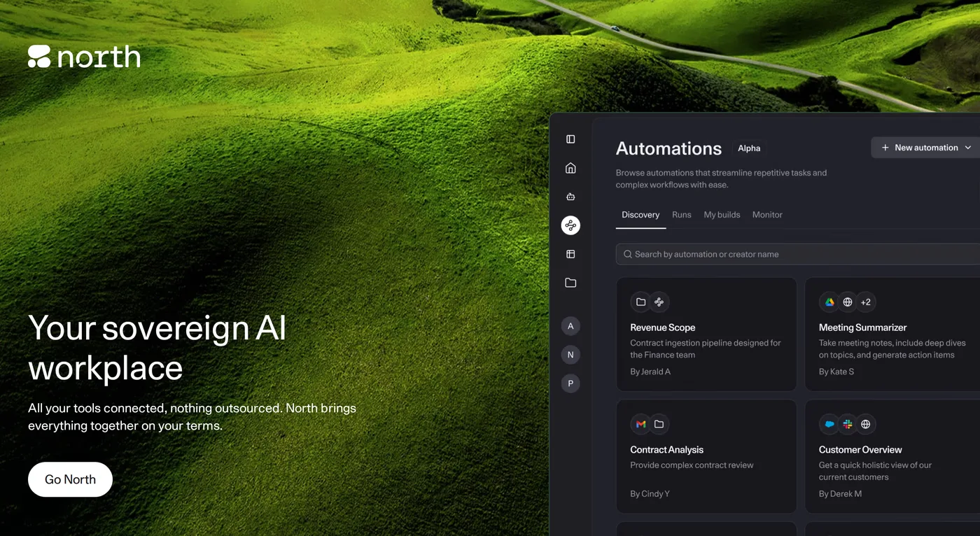Click the New automation button label
980x536 pixels.
coord(926,148)
